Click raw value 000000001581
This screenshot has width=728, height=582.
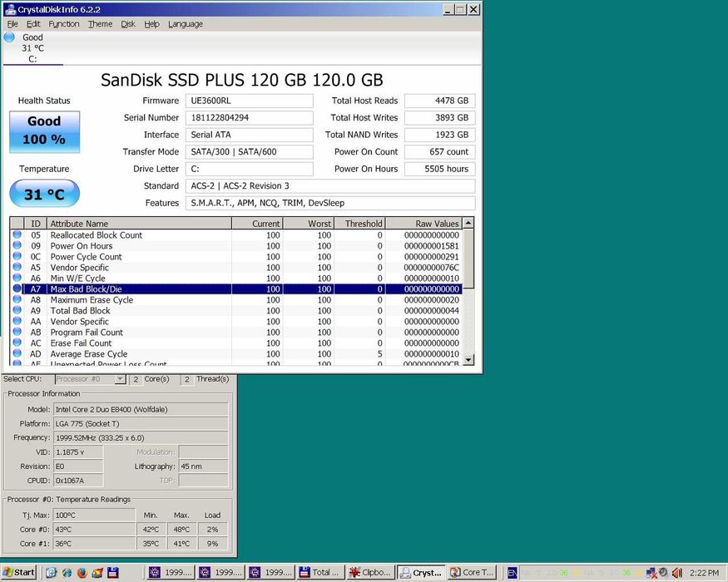tap(431, 246)
